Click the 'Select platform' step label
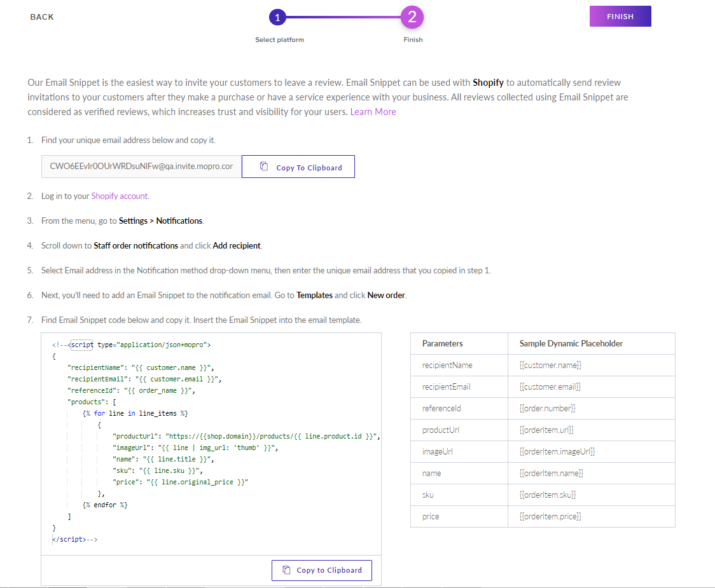The width and height of the screenshot is (715, 588). pyautogui.click(x=279, y=39)
